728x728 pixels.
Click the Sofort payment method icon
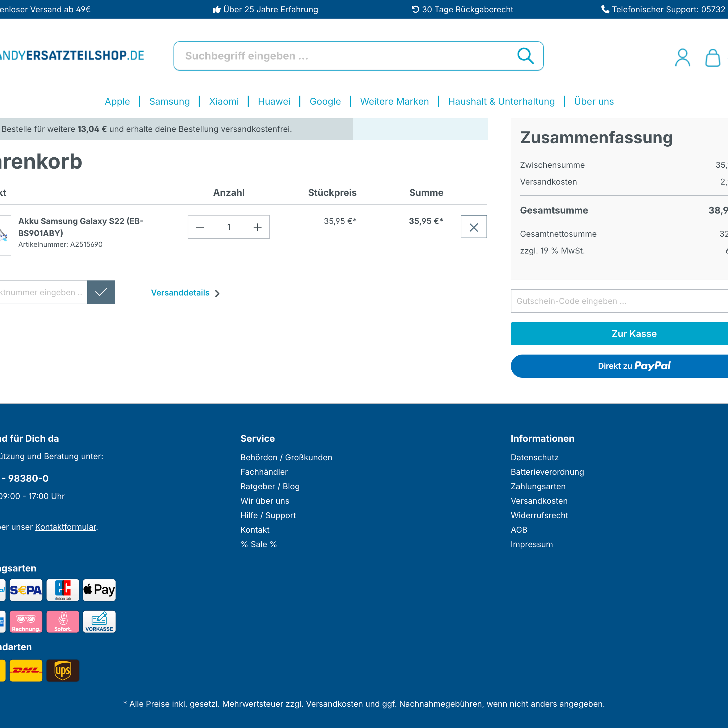pos(63,621)
